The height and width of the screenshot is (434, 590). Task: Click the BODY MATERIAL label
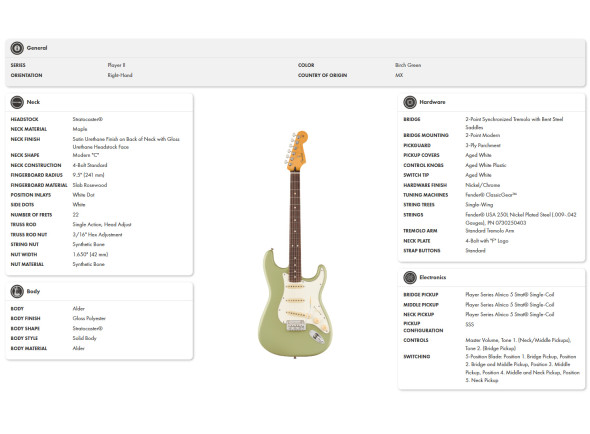point(29,349)
